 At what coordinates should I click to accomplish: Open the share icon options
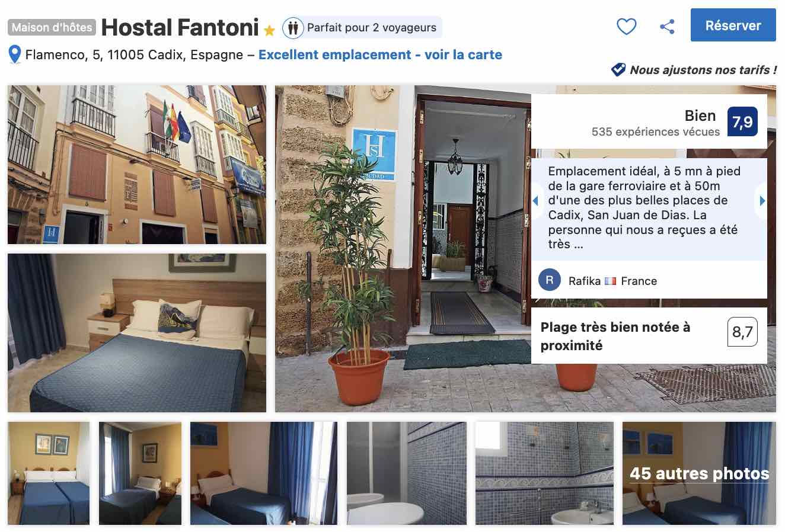click(x=667, y=27)
